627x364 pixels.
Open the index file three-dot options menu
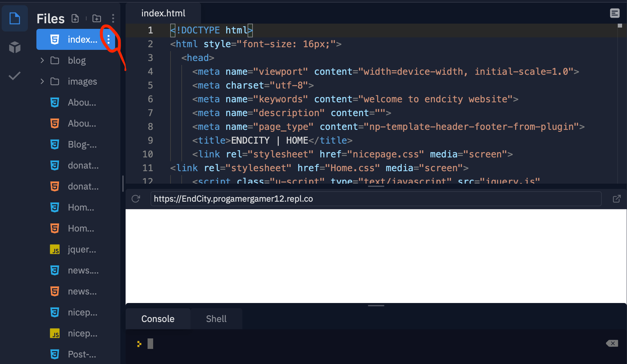point(109,39)
